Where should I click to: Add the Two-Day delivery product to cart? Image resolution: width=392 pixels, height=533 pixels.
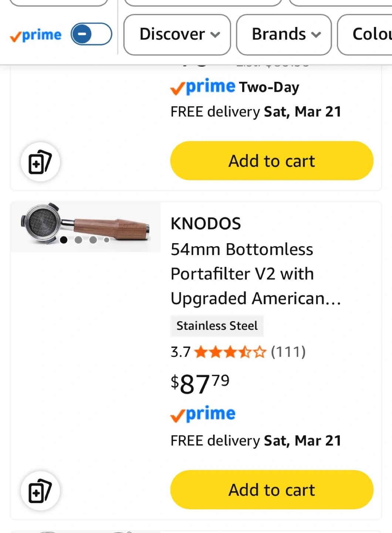pos(271,161)
